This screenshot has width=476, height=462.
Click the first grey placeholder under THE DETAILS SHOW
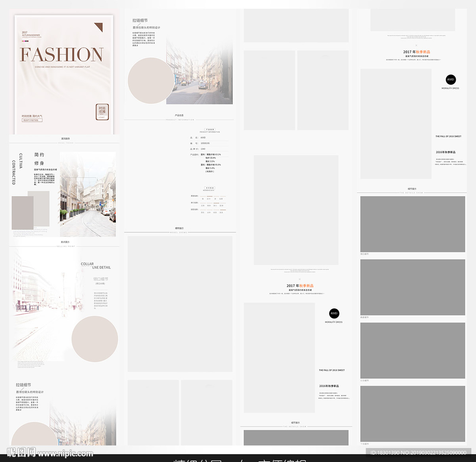tap(413, 224)
